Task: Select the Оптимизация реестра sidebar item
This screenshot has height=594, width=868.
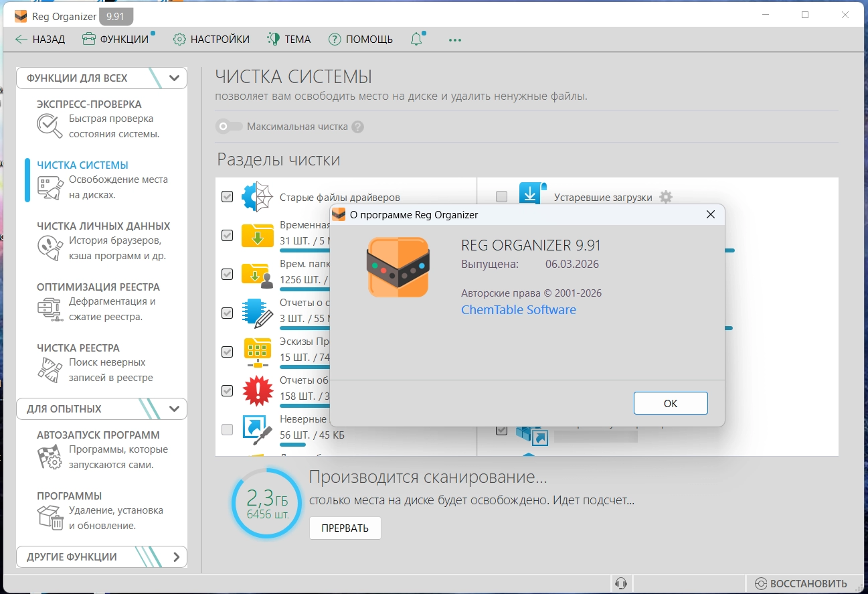Action: (x=103, y=302)
